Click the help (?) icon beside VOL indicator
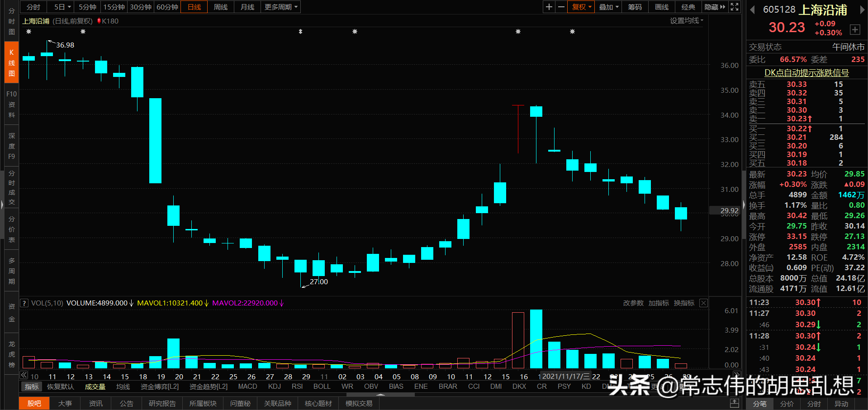This screenshot has height=410, width=868. pos(24,303)
